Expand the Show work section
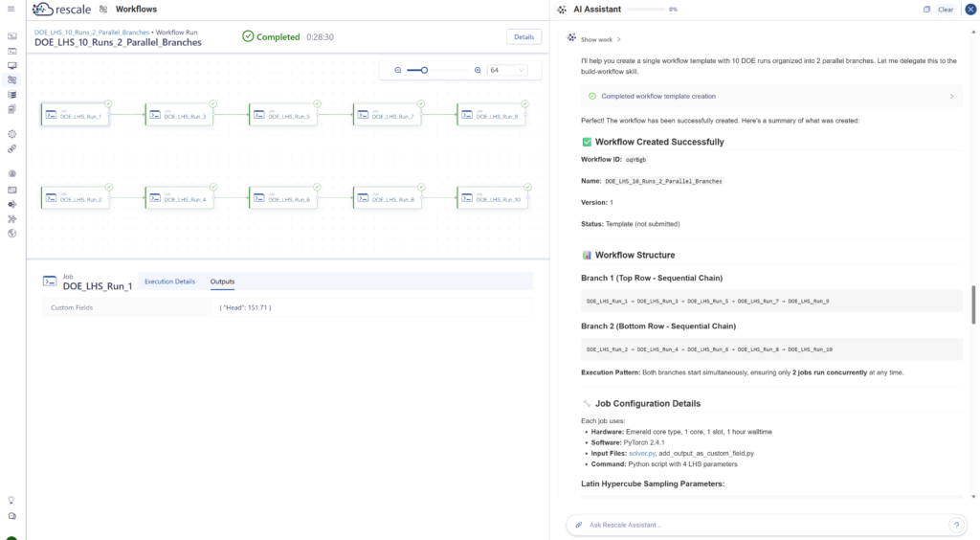Screen dimensions: 980x540 (601, 39)
